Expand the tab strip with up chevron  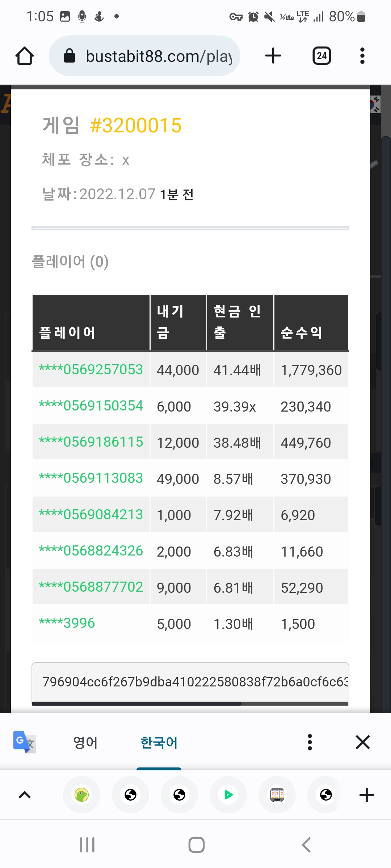(x=25, y=795)
